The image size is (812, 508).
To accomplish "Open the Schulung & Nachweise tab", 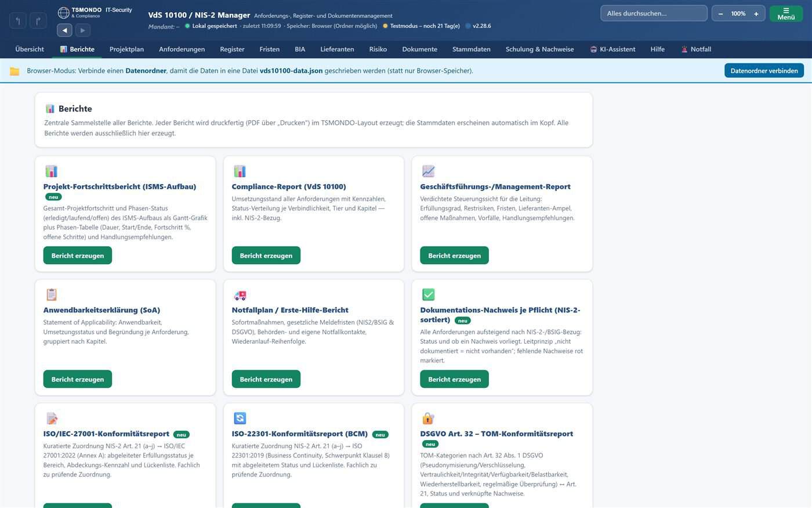I will (x=539, y=49).
